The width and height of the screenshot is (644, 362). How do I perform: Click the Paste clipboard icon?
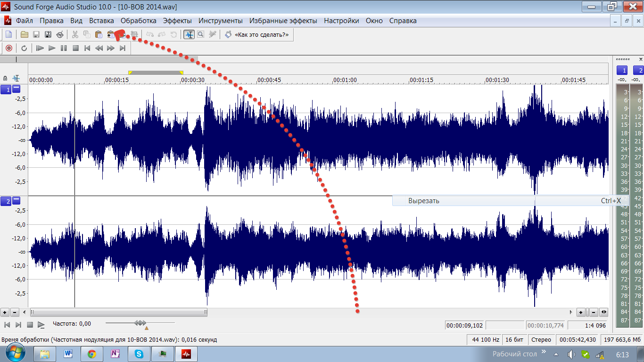99,34
